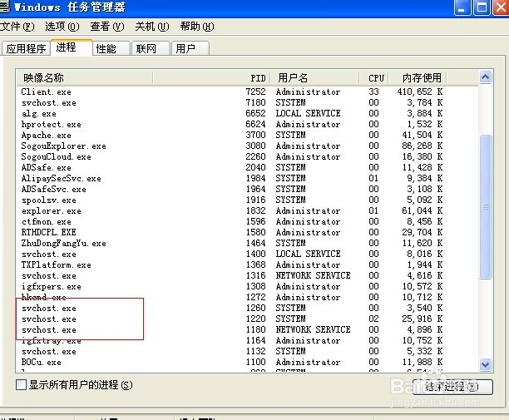Select the hkcmd.exe process
Screen dimensions: 509x420
coord(247,297)
